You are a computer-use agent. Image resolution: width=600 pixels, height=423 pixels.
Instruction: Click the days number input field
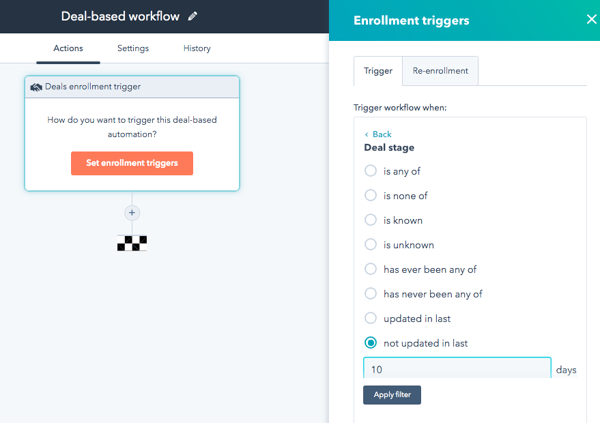pyautogui.click(x=456, y=369)
